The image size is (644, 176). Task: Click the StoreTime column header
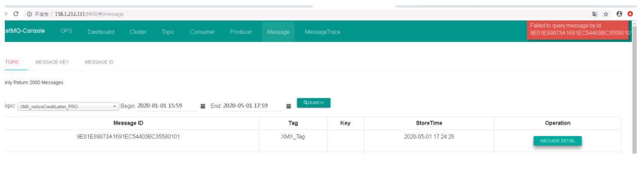coord(429,123)
